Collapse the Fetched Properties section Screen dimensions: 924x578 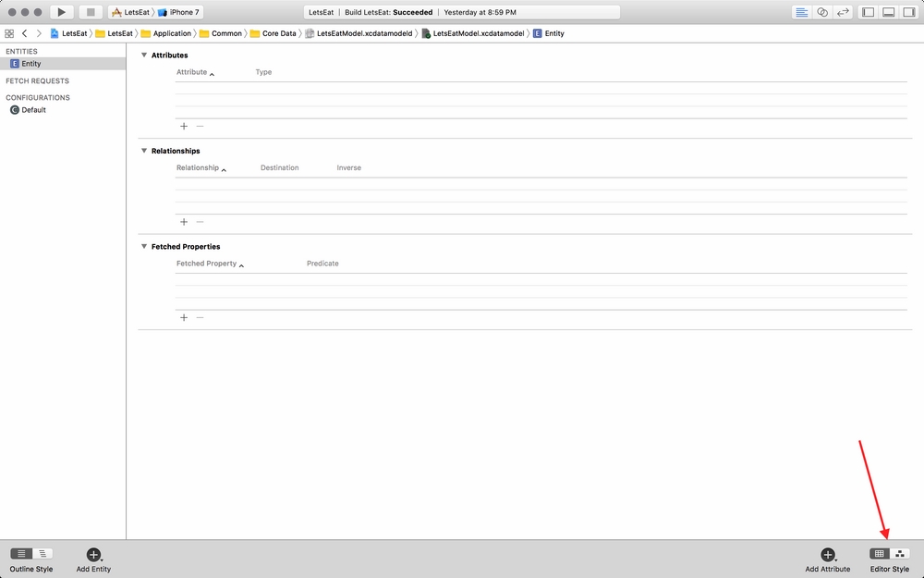coord(144,247)
